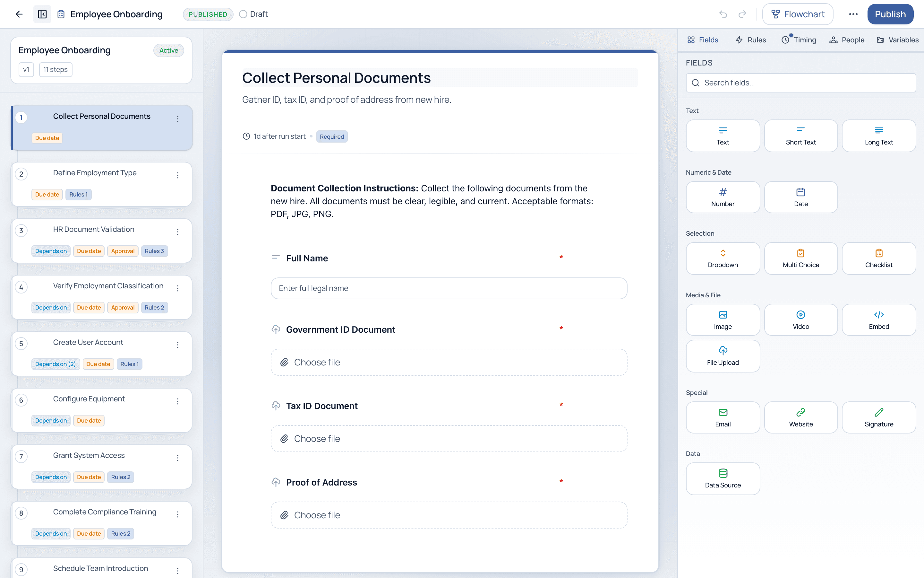Choose file for Government ID Document

coord(449,362)
